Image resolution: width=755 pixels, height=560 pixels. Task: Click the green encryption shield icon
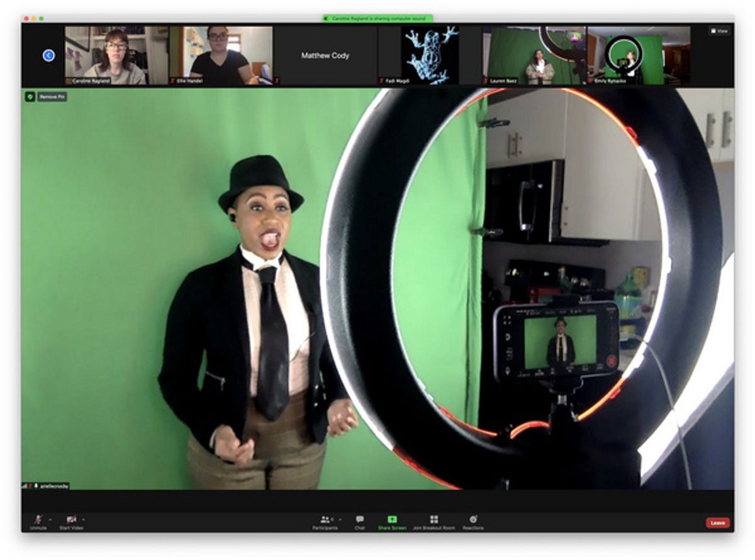click(30, 97)
